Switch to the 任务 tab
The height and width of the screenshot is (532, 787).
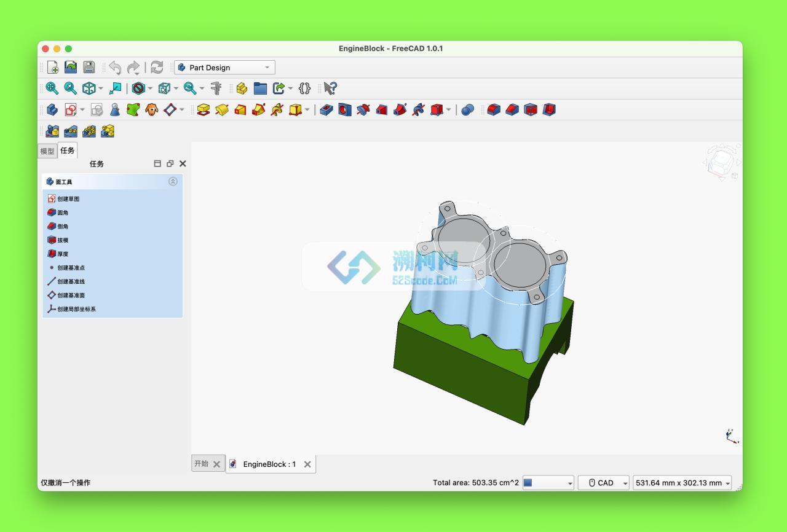(68, 151)
